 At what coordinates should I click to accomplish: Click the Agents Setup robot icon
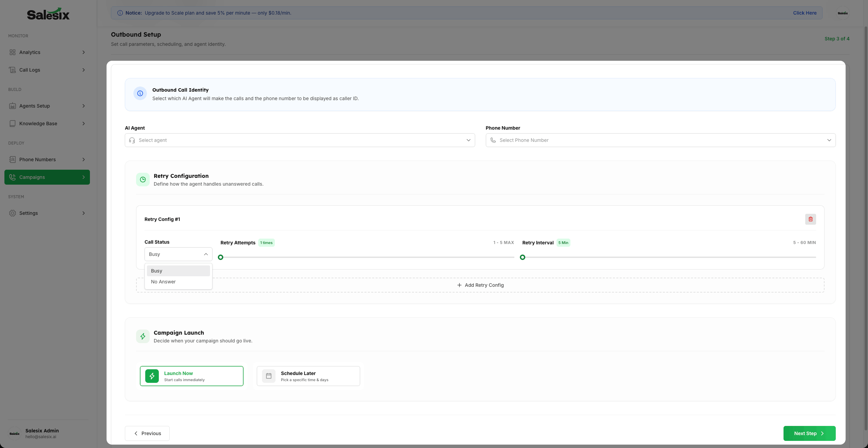tap(13, 106)
